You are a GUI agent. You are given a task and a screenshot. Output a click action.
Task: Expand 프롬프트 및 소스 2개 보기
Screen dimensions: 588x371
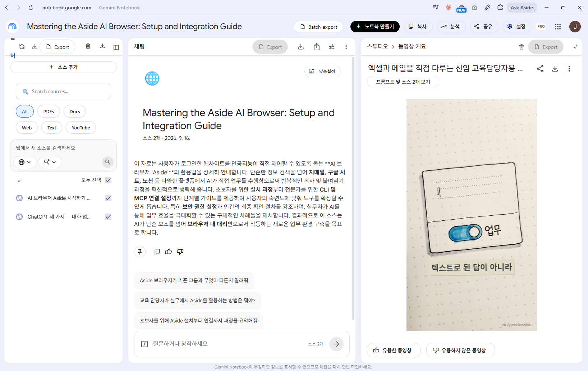click(x=403, y=82)
